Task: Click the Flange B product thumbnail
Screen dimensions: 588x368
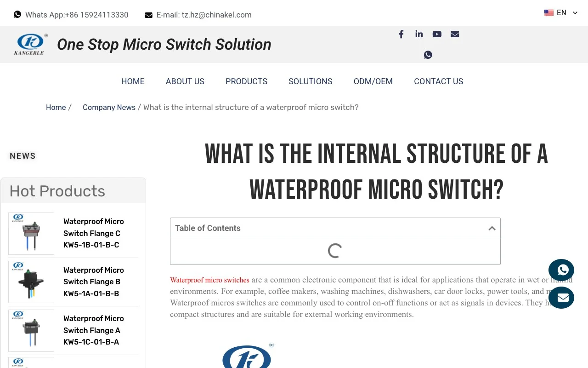Action: pyautogui.click(x=31, y=282)
